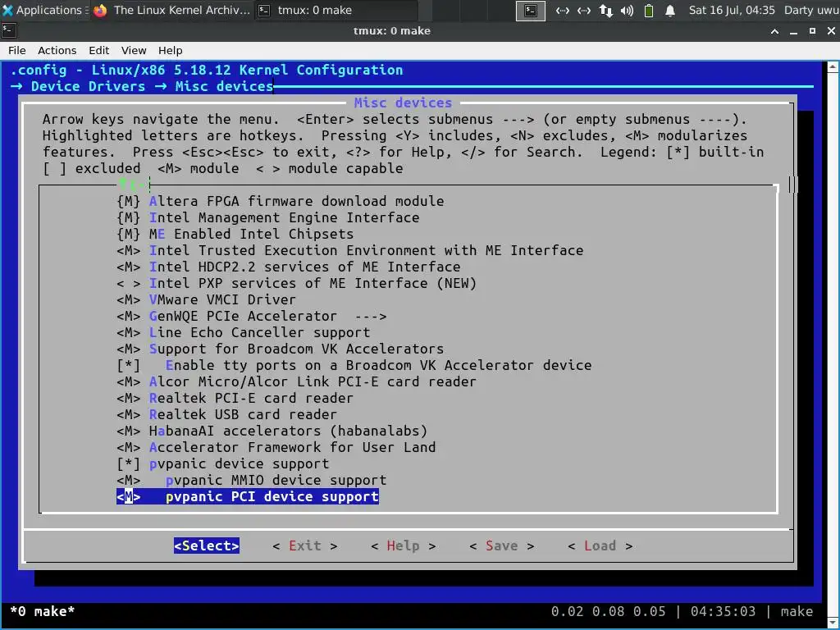Open the Actions menu

point(57,50)
